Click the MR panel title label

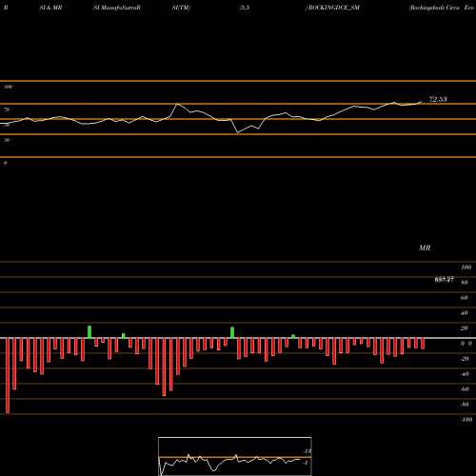point(425,248)
